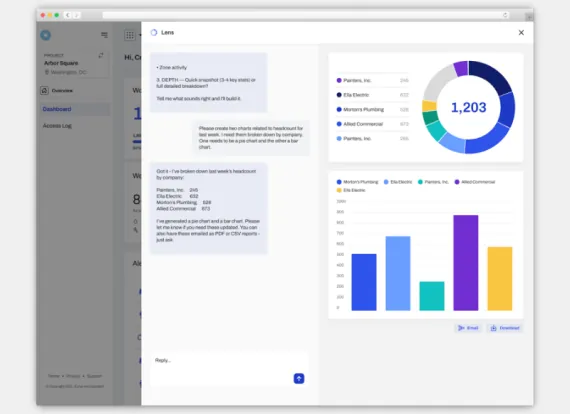Send the reply with arrow button
Image resolution: width=570 pixels, height=414 pixels.
tap(299, 378)
